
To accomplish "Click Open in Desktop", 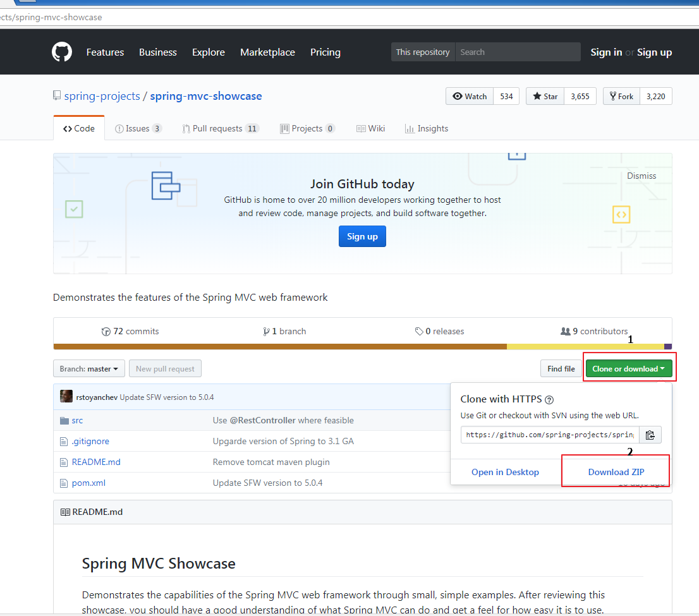I will (x=505, y=472).
